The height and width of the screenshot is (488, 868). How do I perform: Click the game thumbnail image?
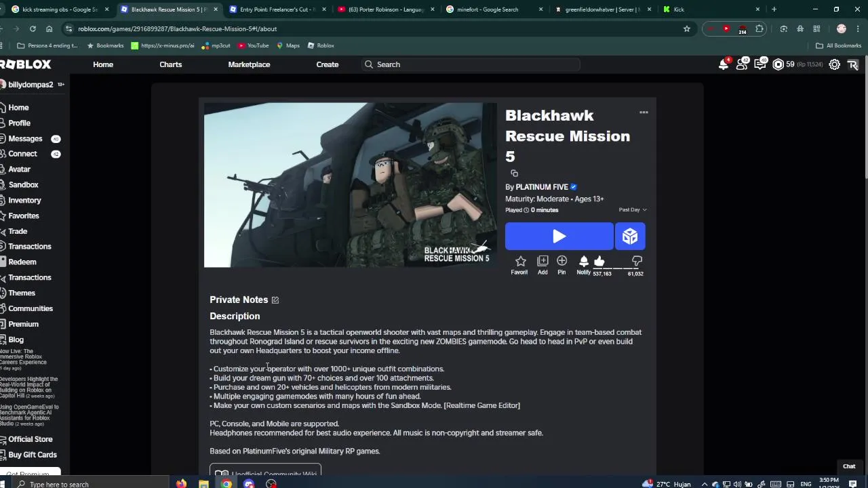pyautogui.click(x=351, y=185)
